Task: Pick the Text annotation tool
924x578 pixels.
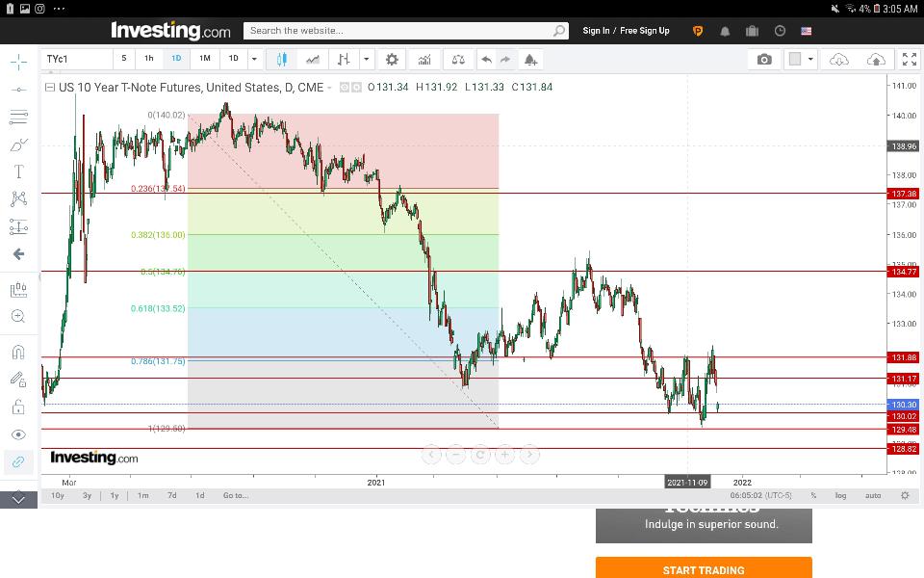Action: coord(18,171)
